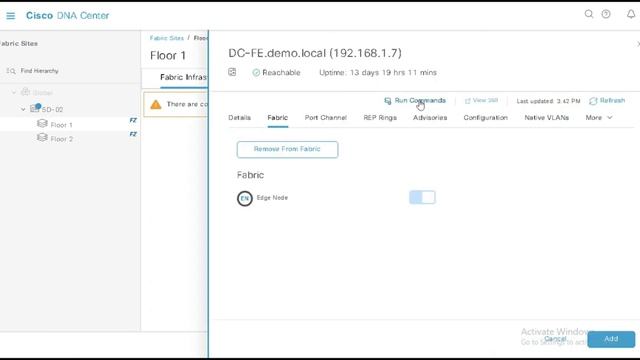
Task: Select Floor 2 in site hierarchy
Action: pyautogui.click(x=62, y=139)
